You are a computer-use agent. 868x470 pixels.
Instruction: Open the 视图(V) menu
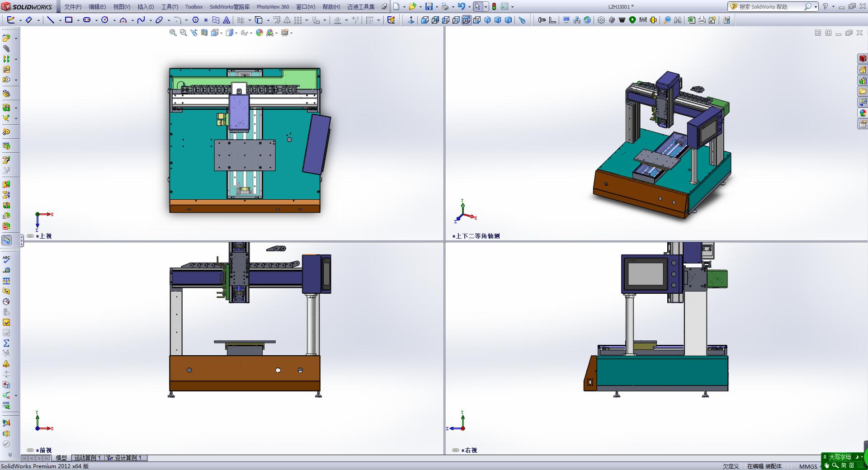[122, 7]
